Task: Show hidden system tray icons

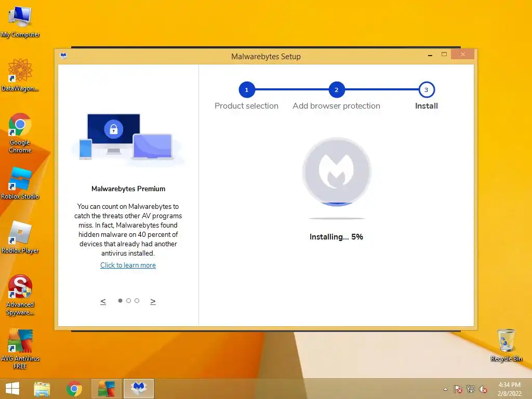Action: (445, 389)
